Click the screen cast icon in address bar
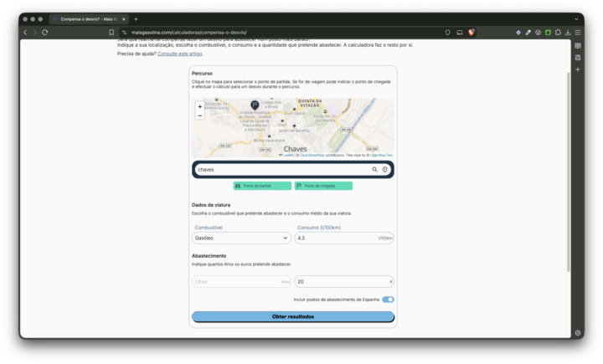This screenshot has height=364, width=603. pyautogui.click(x=460, y=33)
